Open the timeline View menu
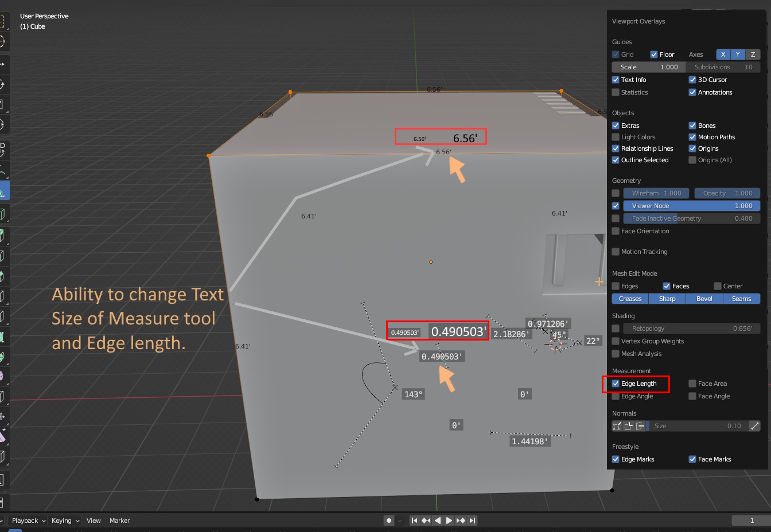 point(94,521)
